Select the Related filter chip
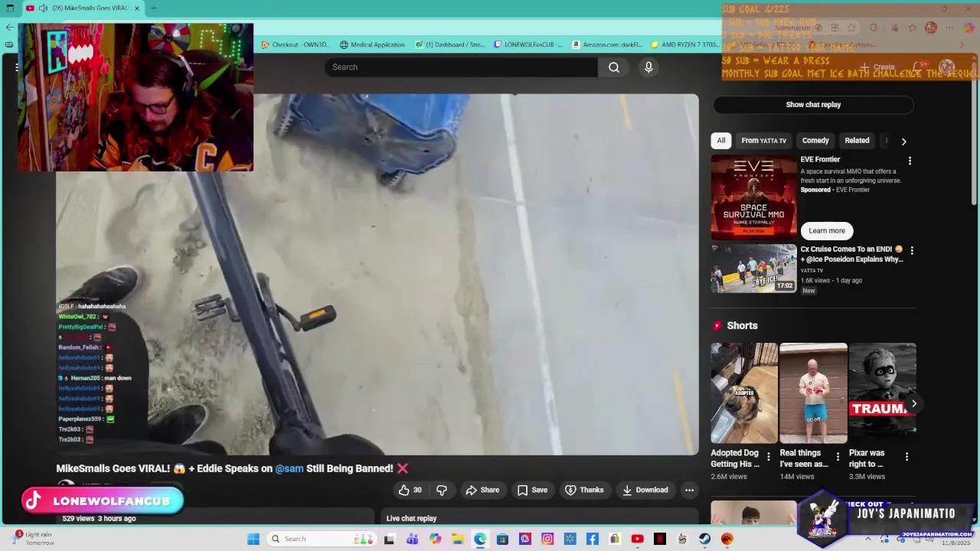The width and height of the screenshot is (980, 551). coord(857,141)
